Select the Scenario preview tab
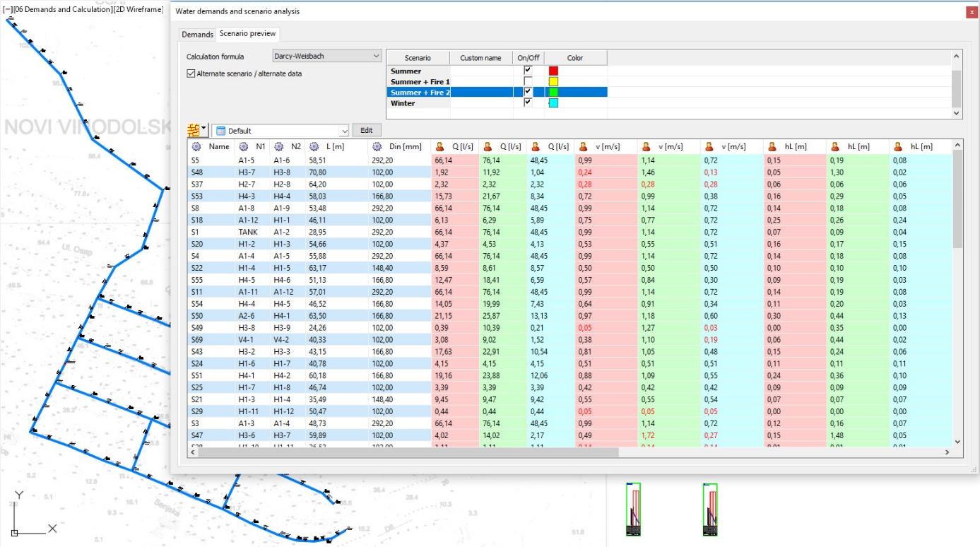Image resolution: width=980 pixels, height=547 pixels. [248, 34]
